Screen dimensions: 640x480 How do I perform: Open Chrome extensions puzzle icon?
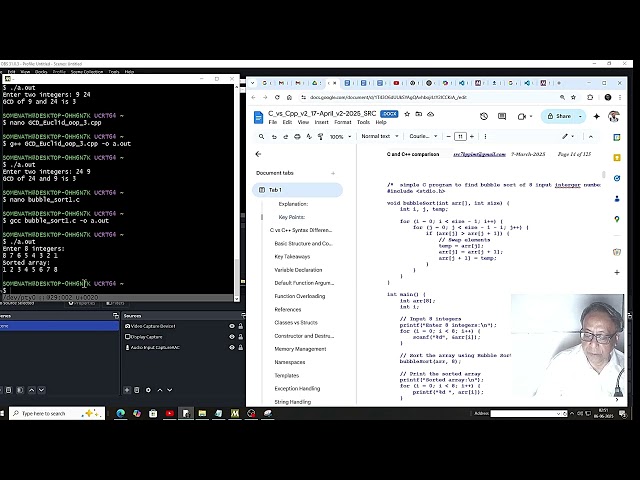tap(590, 98)
